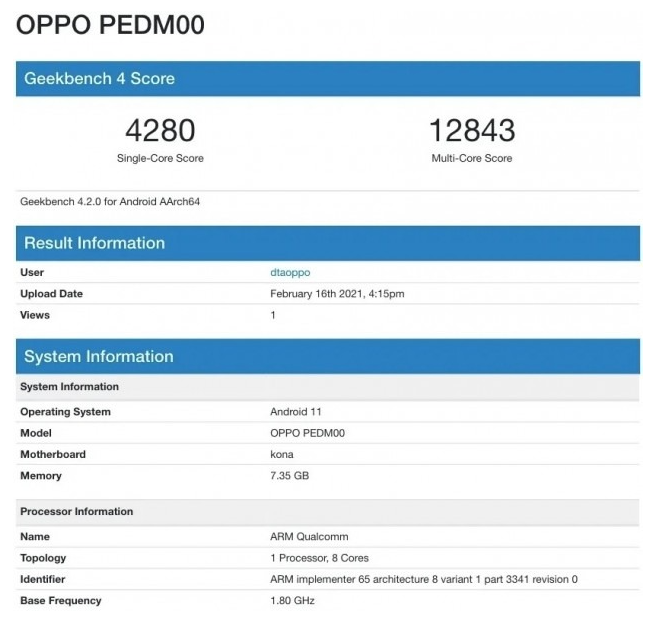648x624 pixels.
Task: Select the ARM Qualcomm processor name
Action: [309, 537]
